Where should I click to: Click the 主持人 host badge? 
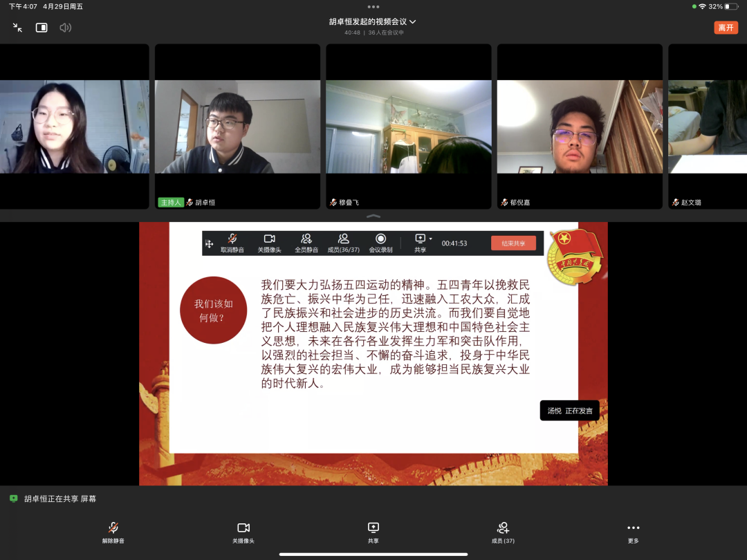tap(171, 203)
